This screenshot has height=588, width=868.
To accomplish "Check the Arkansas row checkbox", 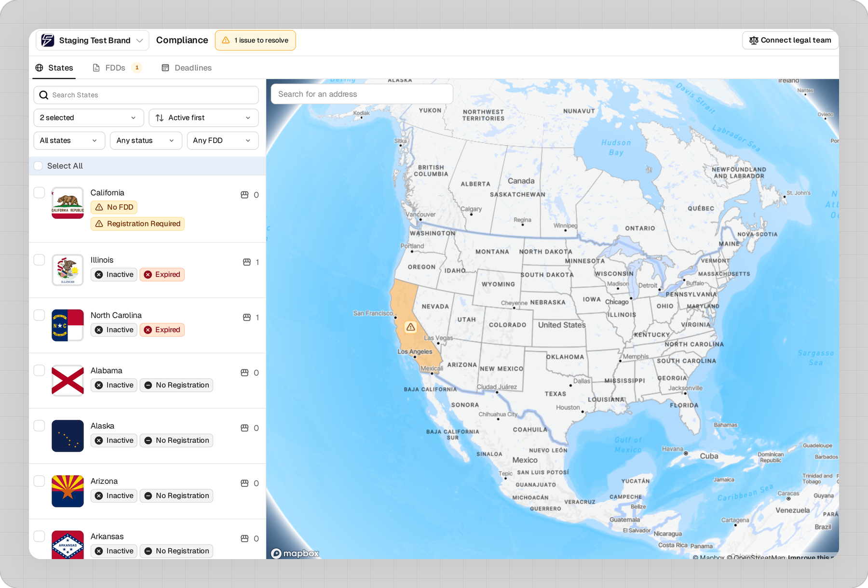I will pyautogui.click(x=40, y=536).
